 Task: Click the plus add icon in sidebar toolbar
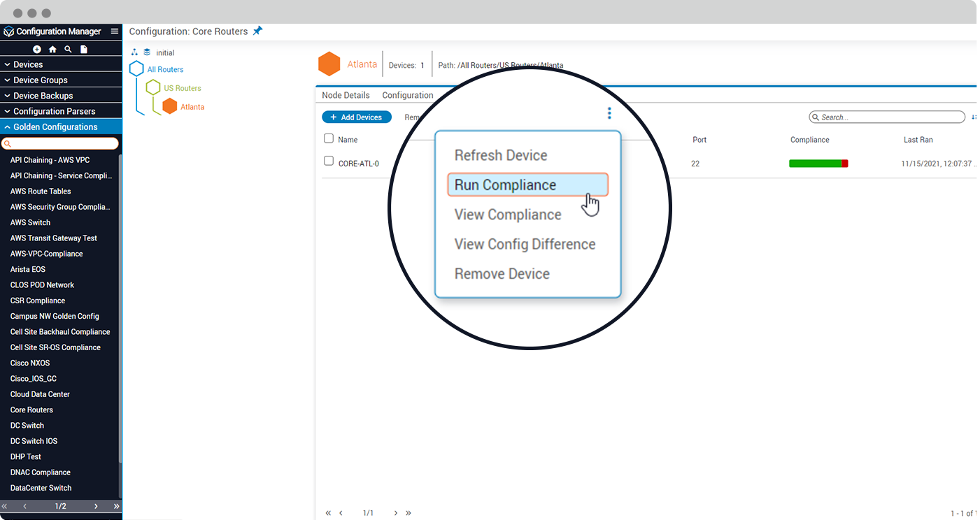pos(37,50)
